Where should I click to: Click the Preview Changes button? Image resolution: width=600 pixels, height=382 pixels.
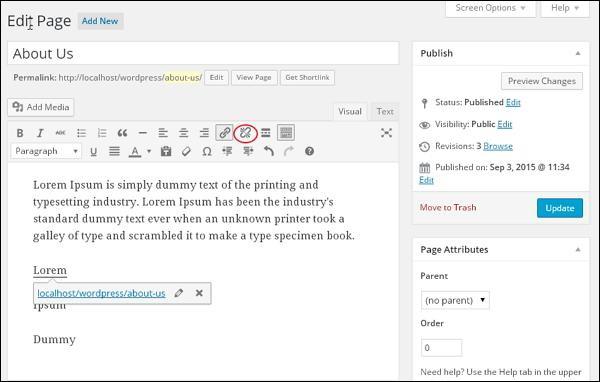point(542,81)
